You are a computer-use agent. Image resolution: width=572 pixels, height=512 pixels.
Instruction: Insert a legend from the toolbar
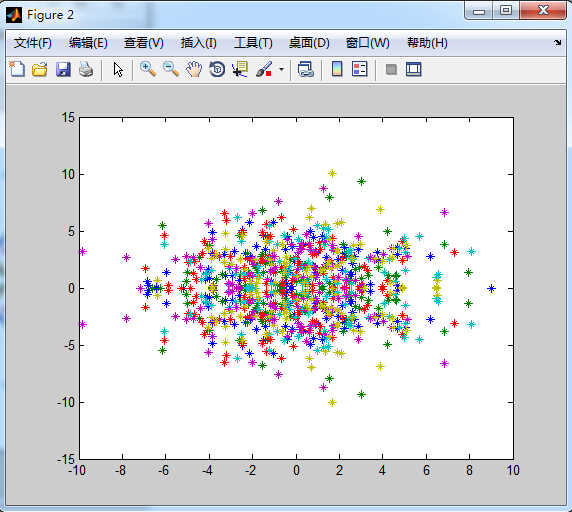pos(360,69)
